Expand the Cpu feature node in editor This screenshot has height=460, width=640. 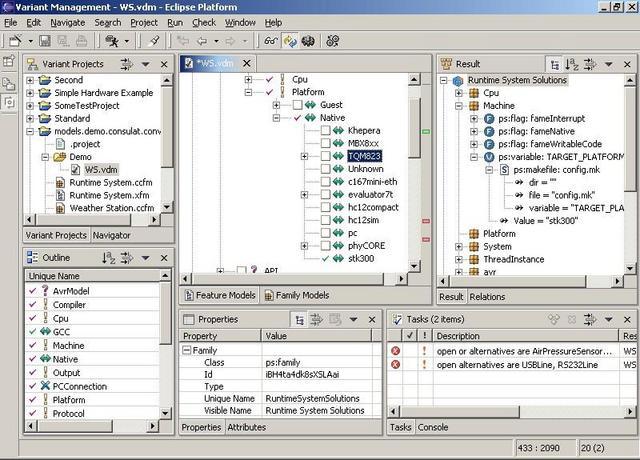[x=248, y=80]
